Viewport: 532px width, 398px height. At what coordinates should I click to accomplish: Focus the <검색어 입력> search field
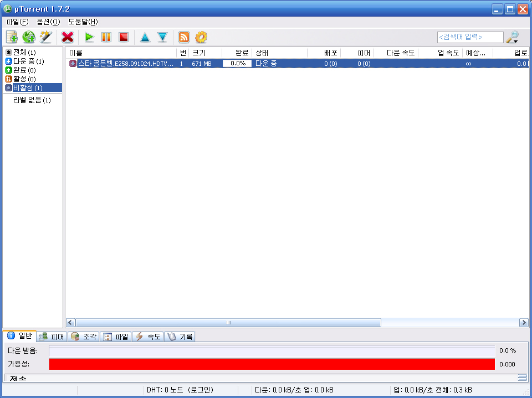pyautogui.click(x=470, y=37)
